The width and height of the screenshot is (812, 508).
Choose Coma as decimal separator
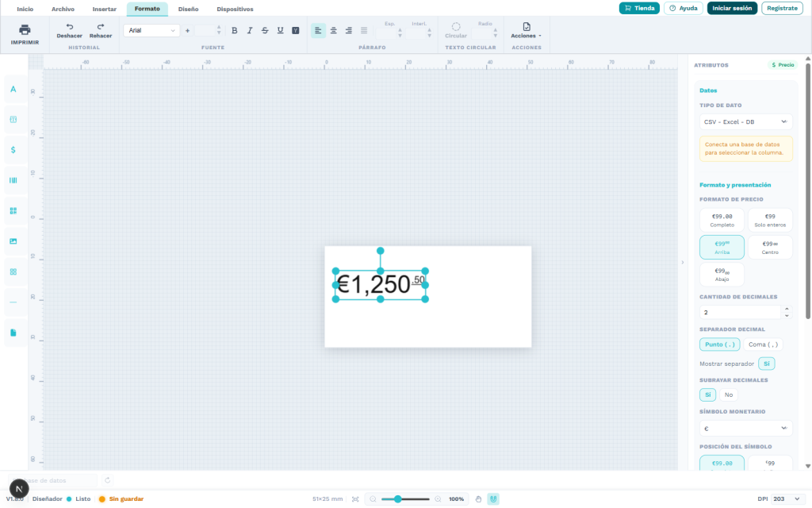[763, 344]
